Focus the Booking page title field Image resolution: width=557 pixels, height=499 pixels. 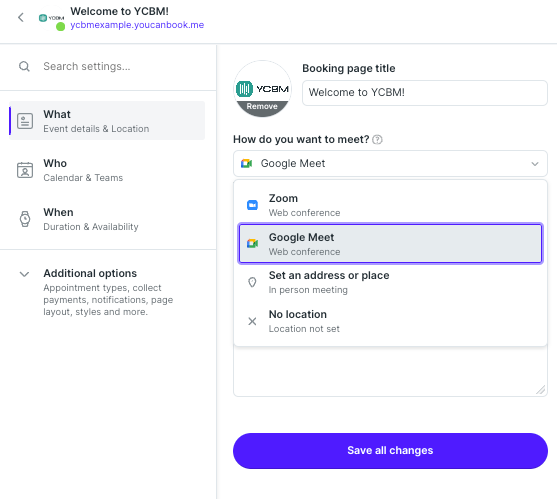point(424,93)
